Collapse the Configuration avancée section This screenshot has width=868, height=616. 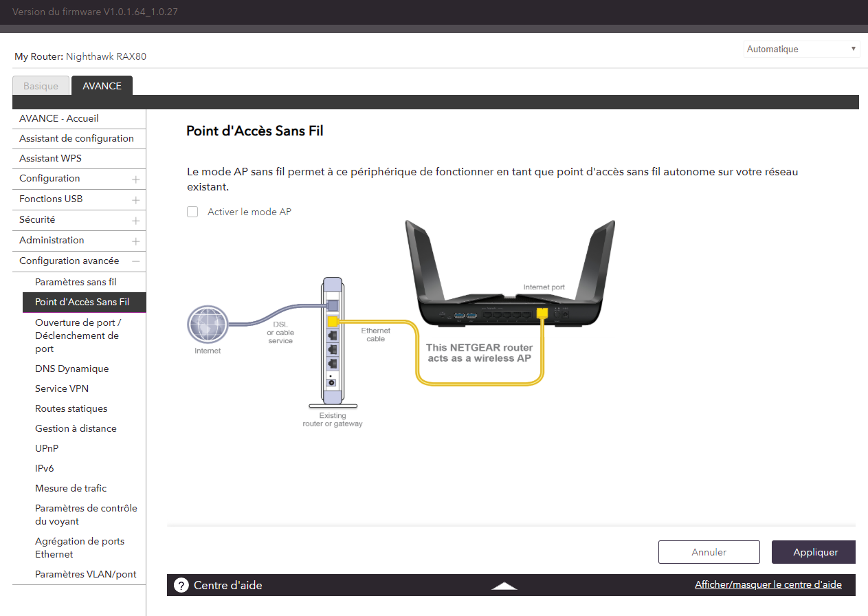(136, 261)
